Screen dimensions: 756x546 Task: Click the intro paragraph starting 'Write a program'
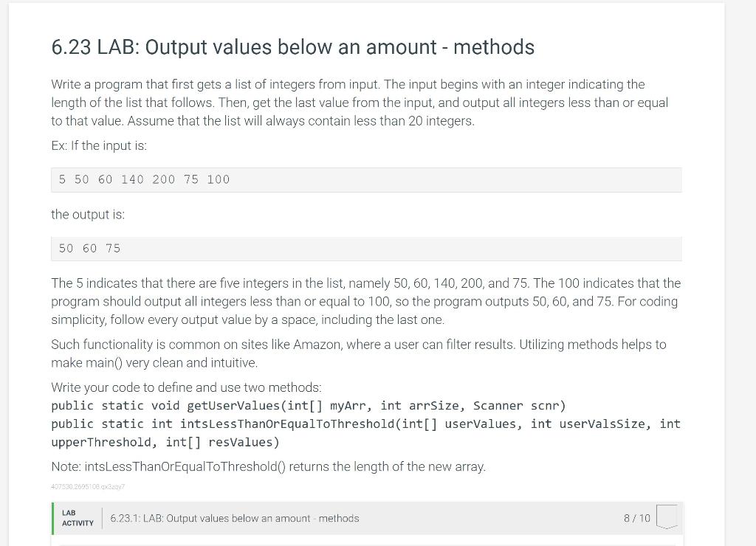click(360, 103)
